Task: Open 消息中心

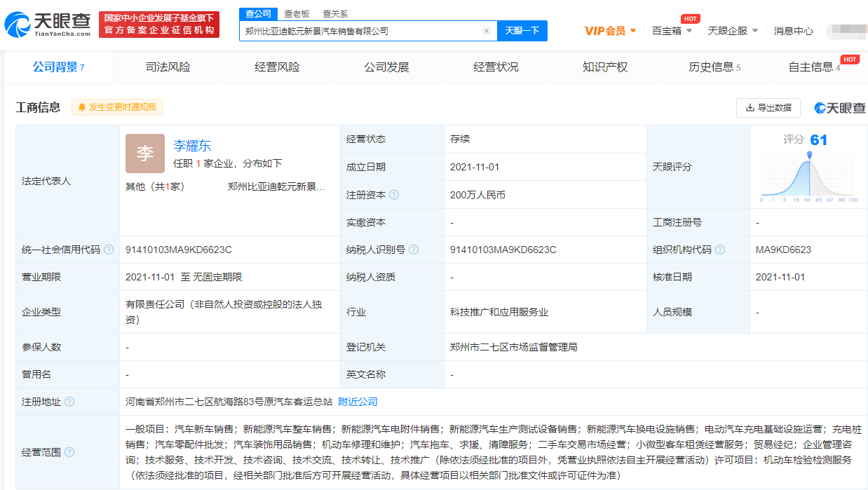Action: click(794, 31)
